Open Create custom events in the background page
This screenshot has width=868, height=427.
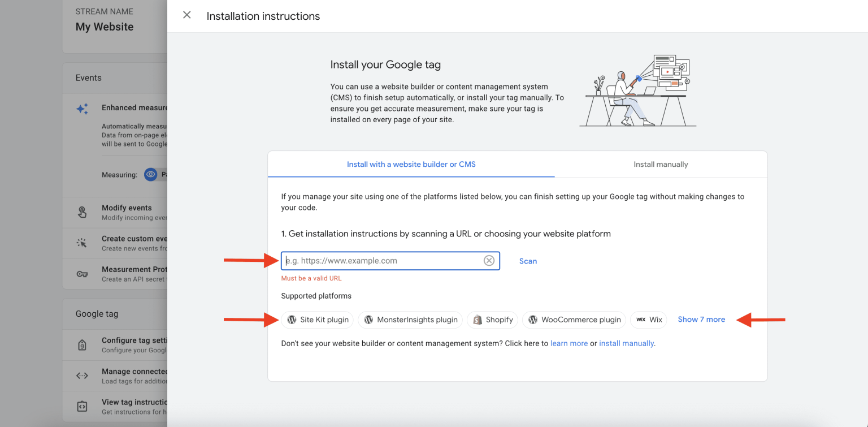point(115,243)
